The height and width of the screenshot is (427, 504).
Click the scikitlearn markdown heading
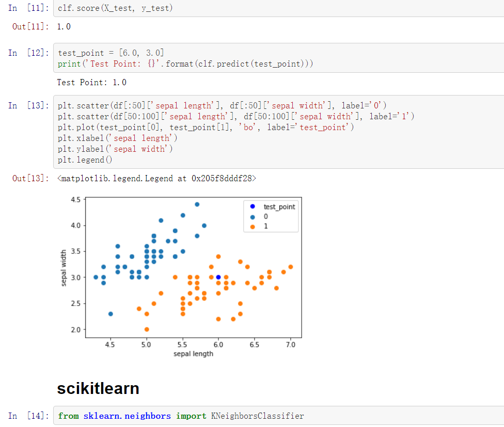coord(98,388)
